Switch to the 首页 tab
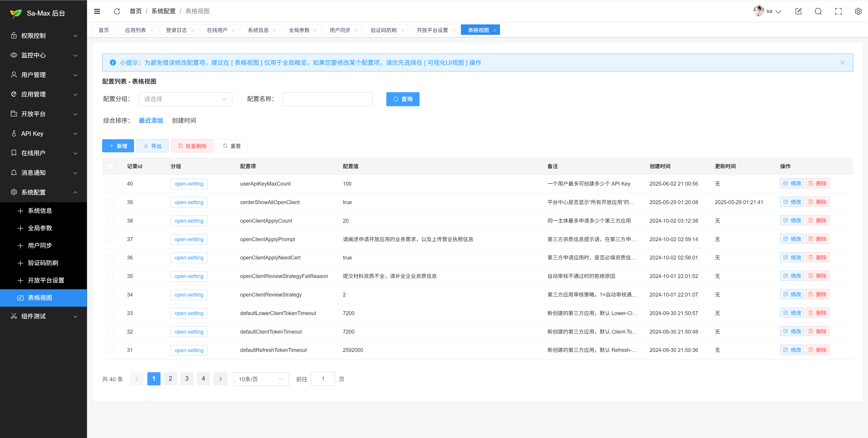 (x=104, y=30)
